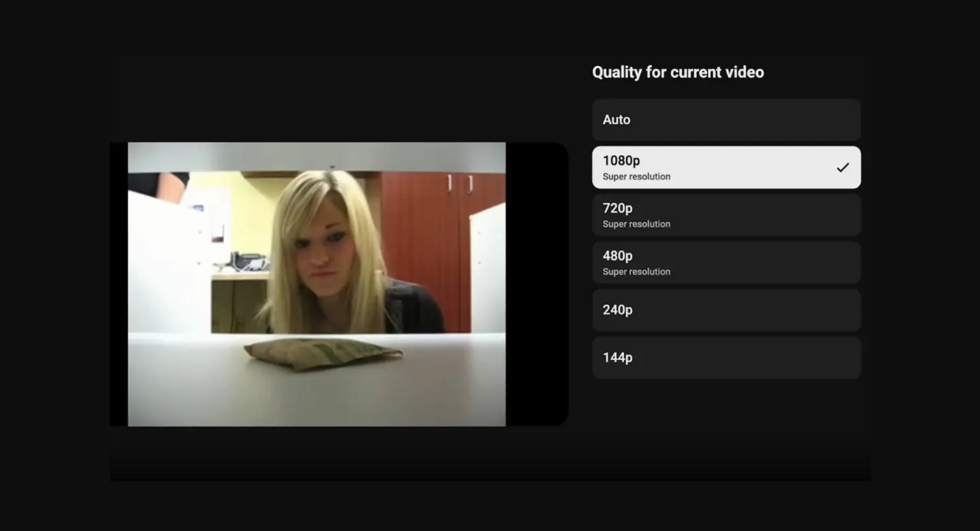
Task: Select Auto quality option
Action: point(726,120)
